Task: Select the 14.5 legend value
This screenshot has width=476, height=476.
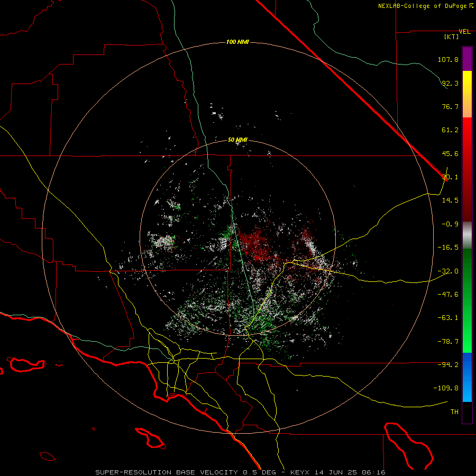Action: point(450,200)
